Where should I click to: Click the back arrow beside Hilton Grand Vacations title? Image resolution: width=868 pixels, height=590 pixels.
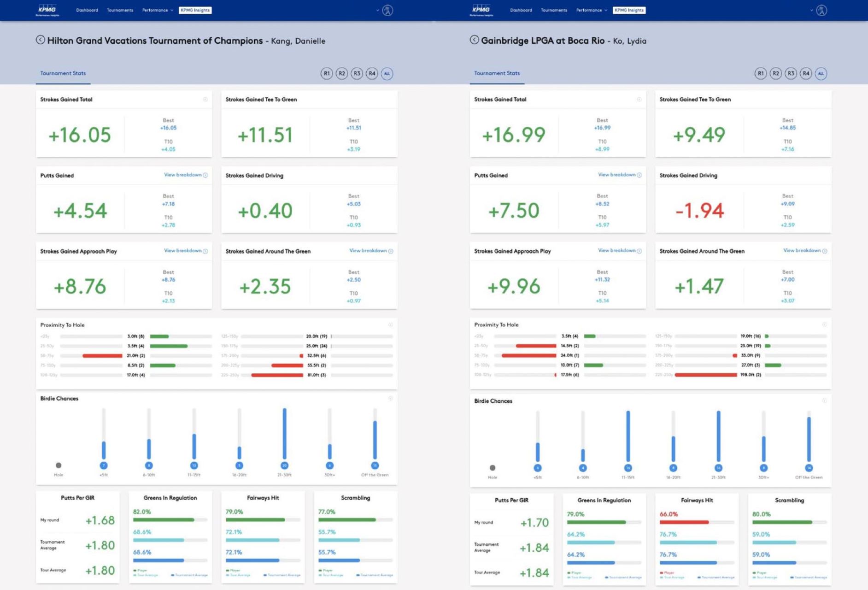click(41, 40)
